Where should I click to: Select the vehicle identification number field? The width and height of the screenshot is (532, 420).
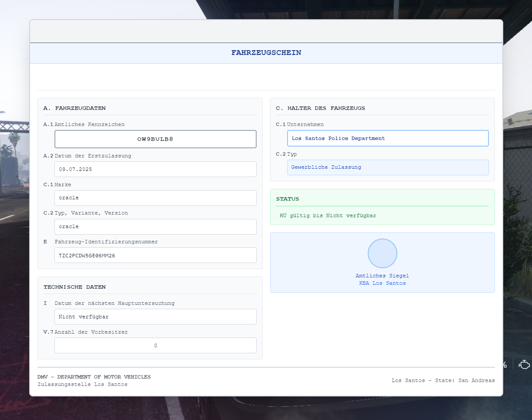(x=155, y=256)
